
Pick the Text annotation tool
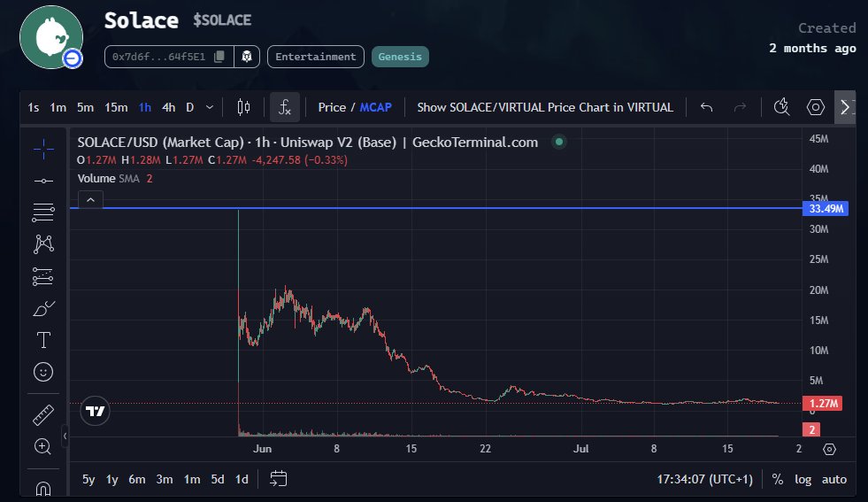point(43,340)
